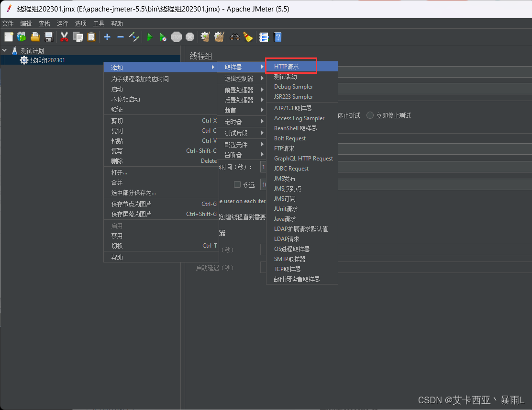Click the Cut scissors icon
Viewport: 532px width, 410px height.
tap(64, 37)
